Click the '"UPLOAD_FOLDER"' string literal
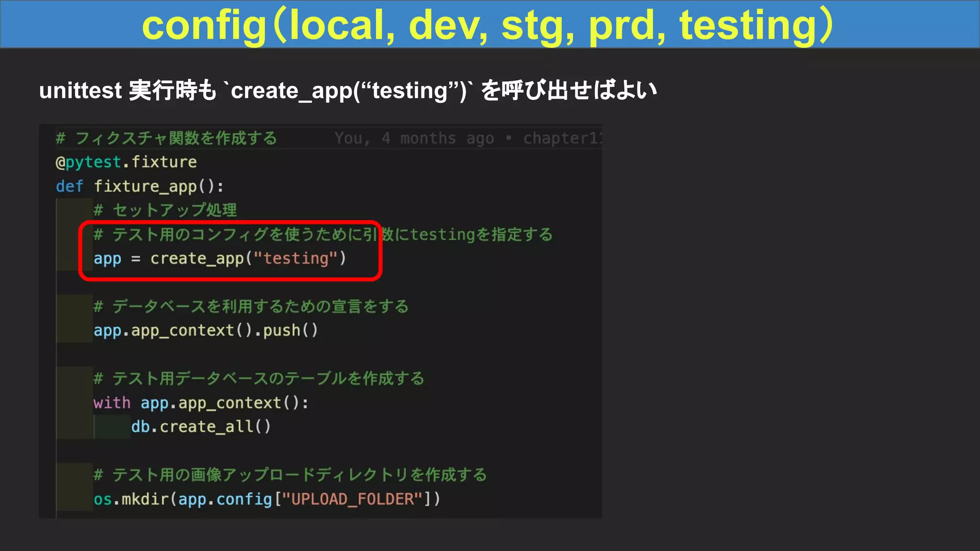The height and width of the screenshot is (551, 980). click(x=352, y=499)
